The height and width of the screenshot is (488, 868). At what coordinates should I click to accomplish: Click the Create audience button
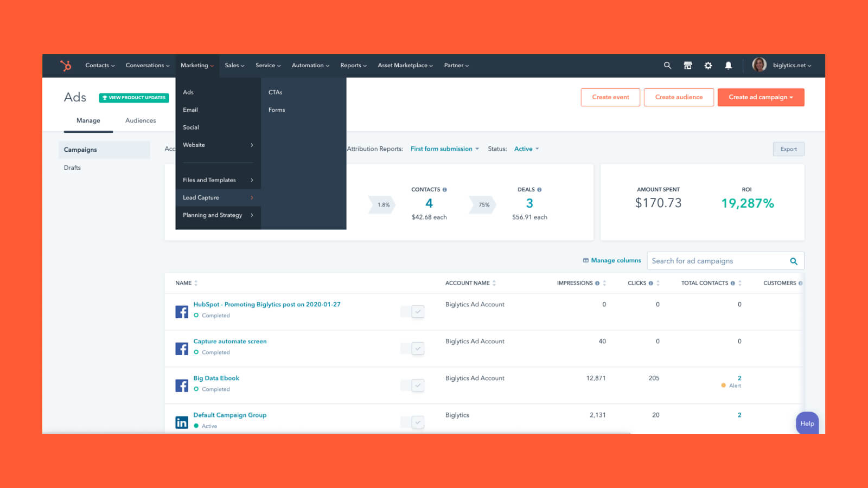679,98
